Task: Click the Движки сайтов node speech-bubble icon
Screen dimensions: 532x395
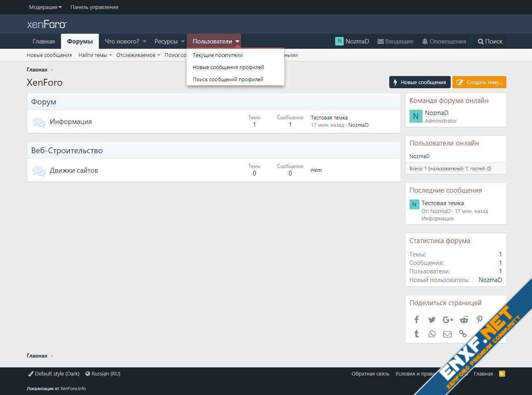Action: (39, 171)
